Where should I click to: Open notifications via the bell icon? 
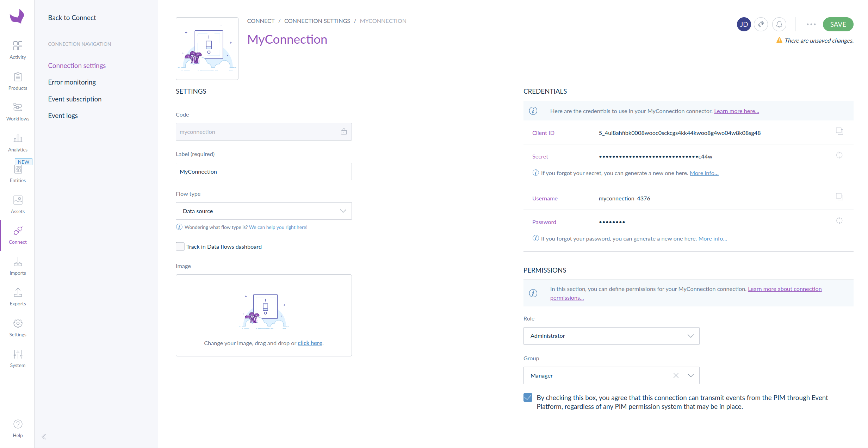pyautogui.click(x=779, y=24)
